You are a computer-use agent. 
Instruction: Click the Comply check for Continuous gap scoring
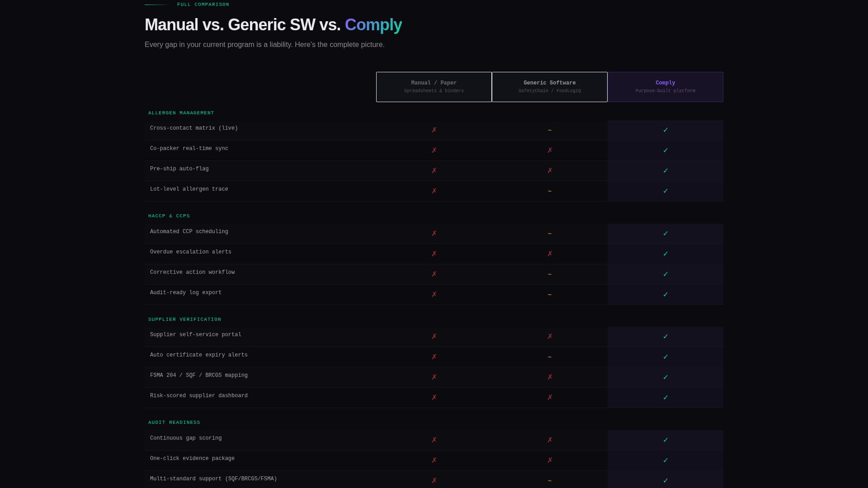[x=665, y=440]
